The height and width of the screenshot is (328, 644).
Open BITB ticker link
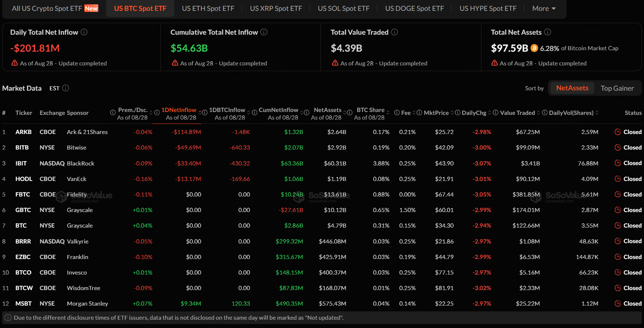[22, 147]
